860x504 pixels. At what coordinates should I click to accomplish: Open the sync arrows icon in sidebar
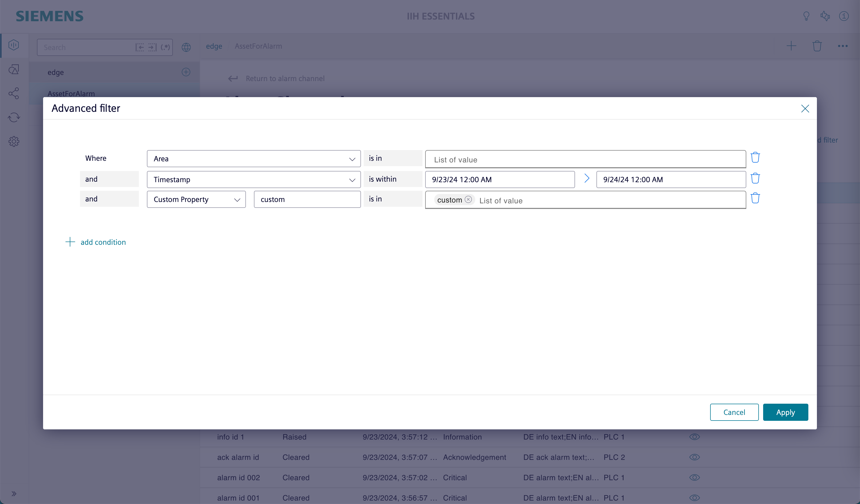coord(14,117)
